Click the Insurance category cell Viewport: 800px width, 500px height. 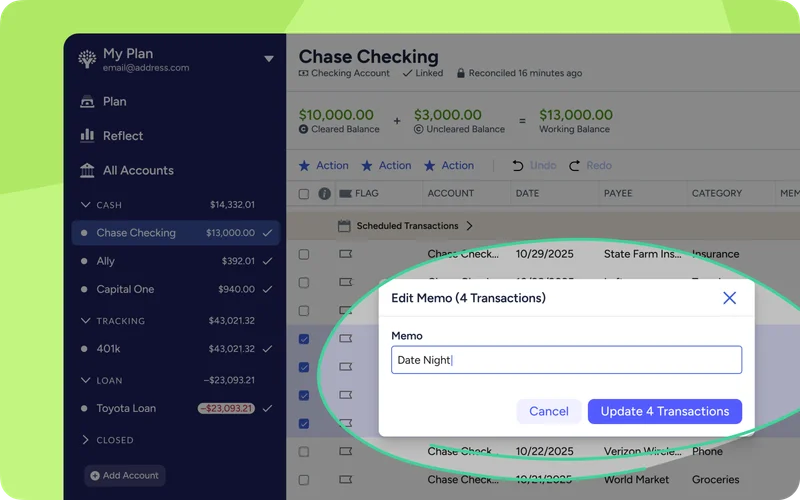715,254
